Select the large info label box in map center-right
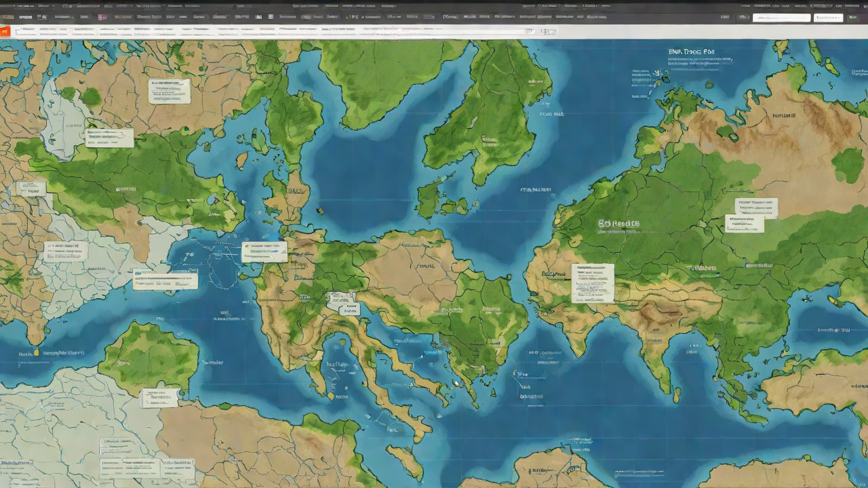The height and width of the screenshot is (488, 868). [593, 283]
